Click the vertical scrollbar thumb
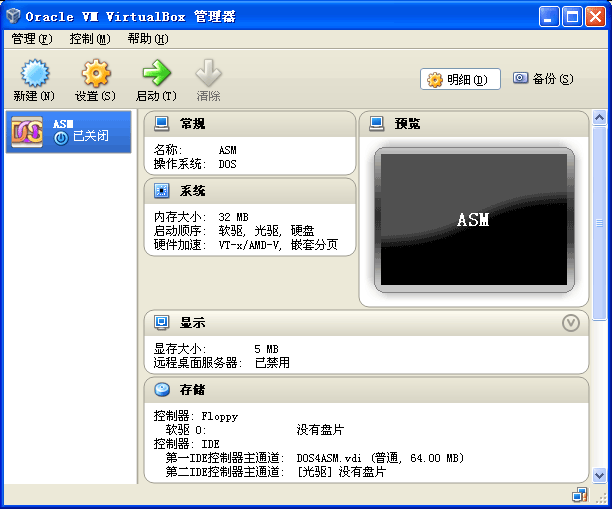Screen dimensions: 612x509 tap(599, 223)
